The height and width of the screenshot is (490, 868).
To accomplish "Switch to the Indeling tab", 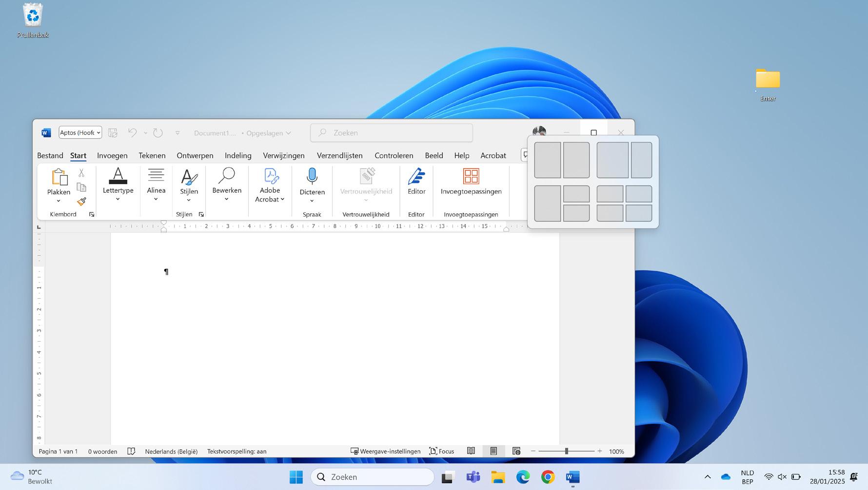I will click(238, 156).
